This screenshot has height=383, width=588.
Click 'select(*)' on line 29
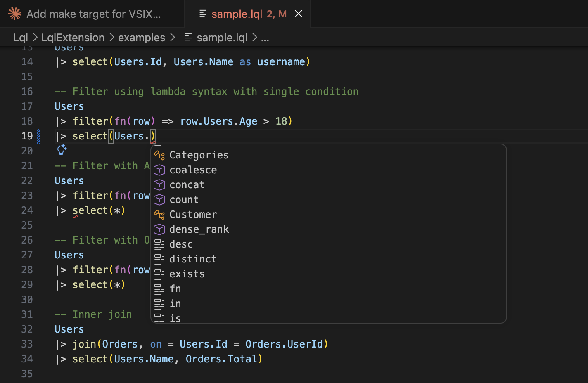[99, 285]
